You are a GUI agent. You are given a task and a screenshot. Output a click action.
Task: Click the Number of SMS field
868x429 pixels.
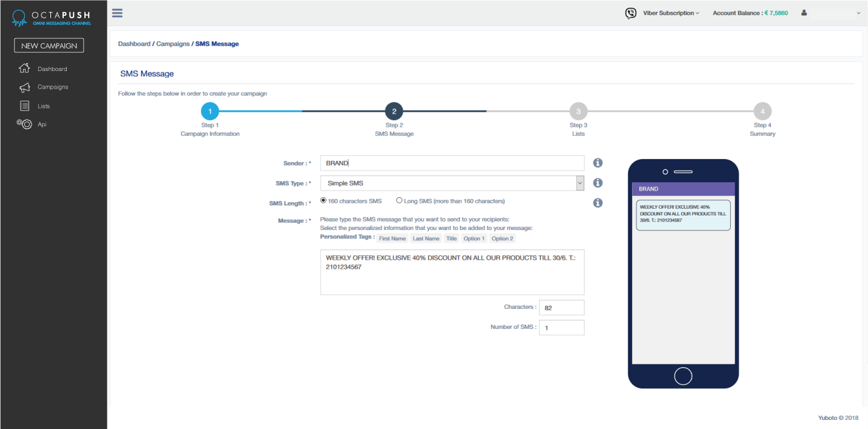click(561, 328)
